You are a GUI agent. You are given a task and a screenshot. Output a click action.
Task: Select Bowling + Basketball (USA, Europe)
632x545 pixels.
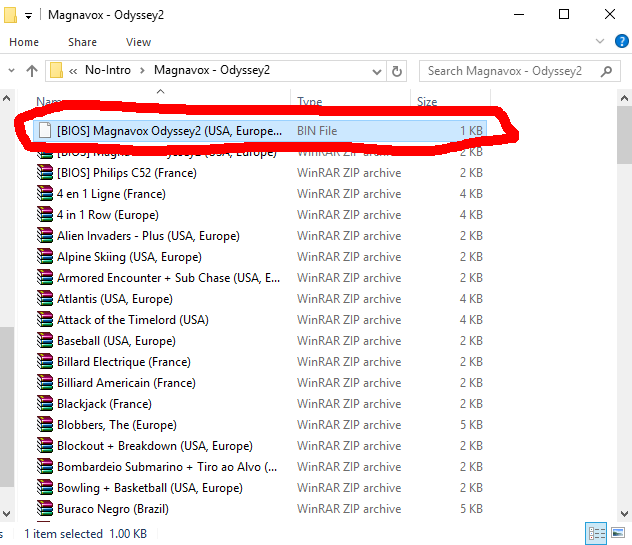pos(260,487)
